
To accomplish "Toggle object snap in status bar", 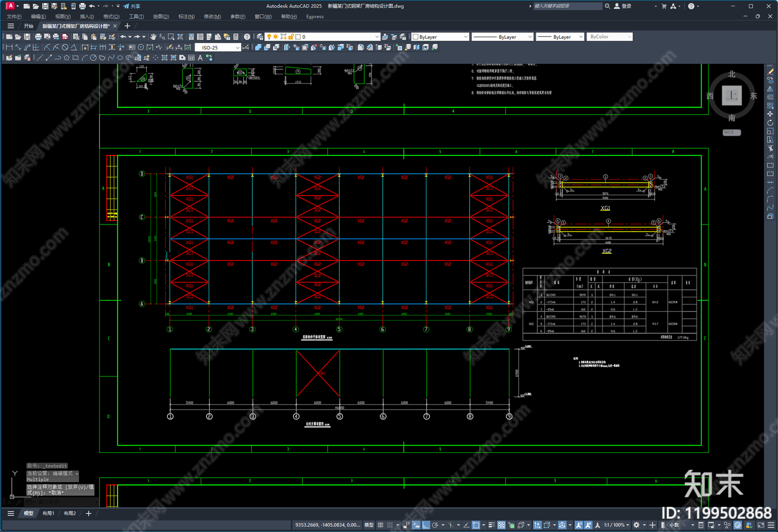I will (x=476, y=525).
